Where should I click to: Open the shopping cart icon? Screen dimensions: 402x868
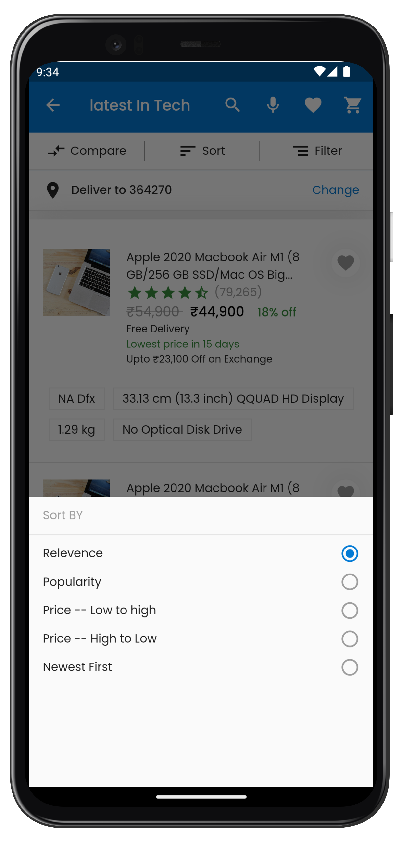pos(353,105)
